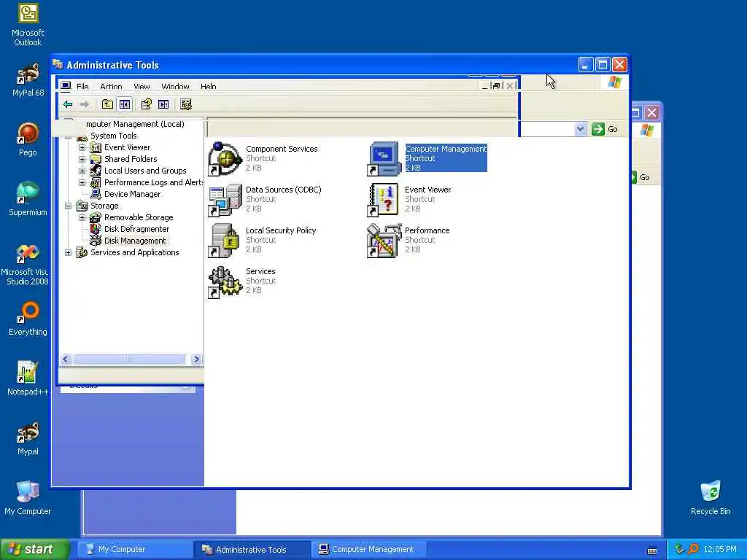Expand the Event Viewer tree node

click(82, 147)
